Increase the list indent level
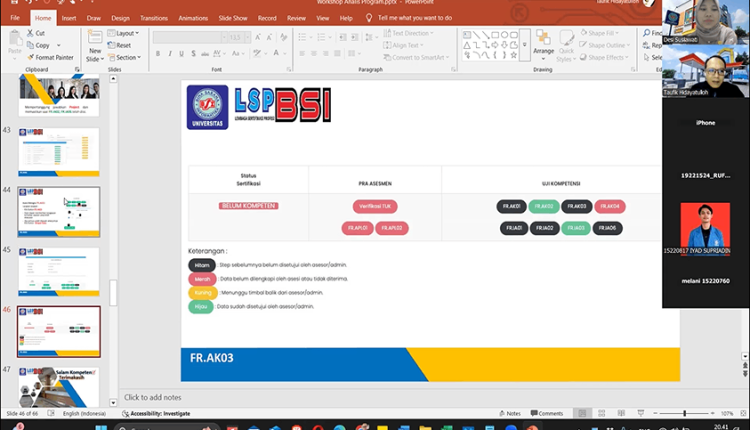 pos(354,37)
